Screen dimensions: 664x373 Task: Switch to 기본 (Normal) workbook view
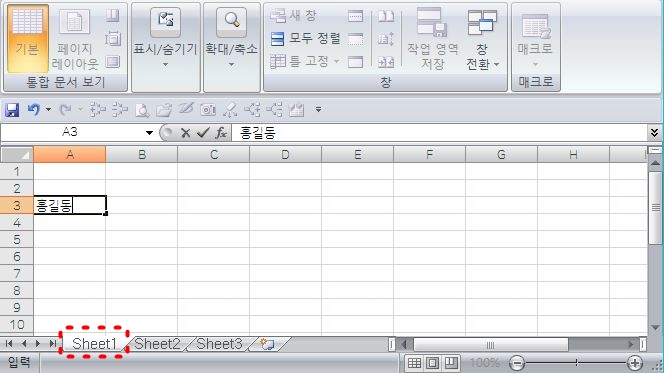pyautogui.click(x=27, y=39)
